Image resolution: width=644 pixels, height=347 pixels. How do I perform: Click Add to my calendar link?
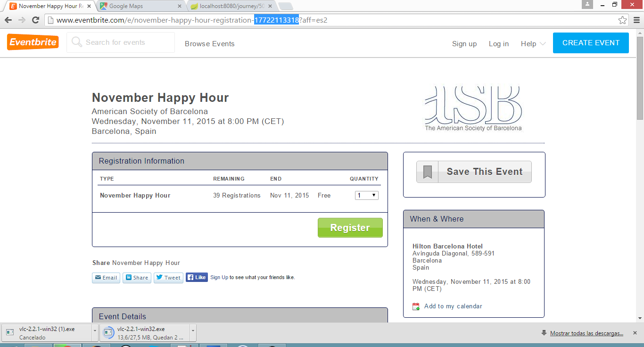453,306
